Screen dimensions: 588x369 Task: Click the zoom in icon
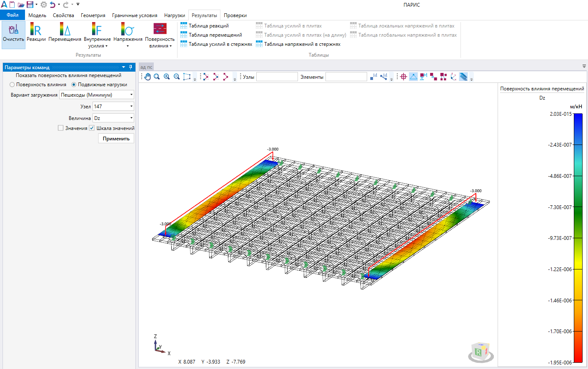[167, 77]
